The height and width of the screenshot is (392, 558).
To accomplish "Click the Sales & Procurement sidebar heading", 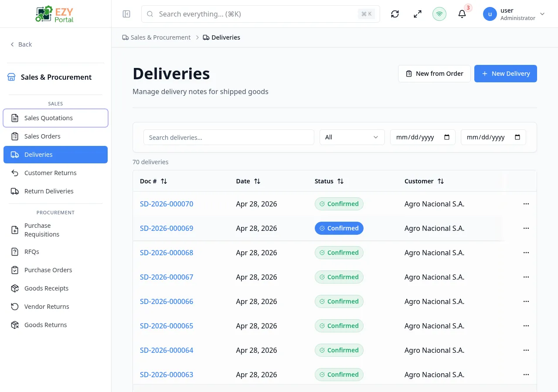I will (56, 77).
